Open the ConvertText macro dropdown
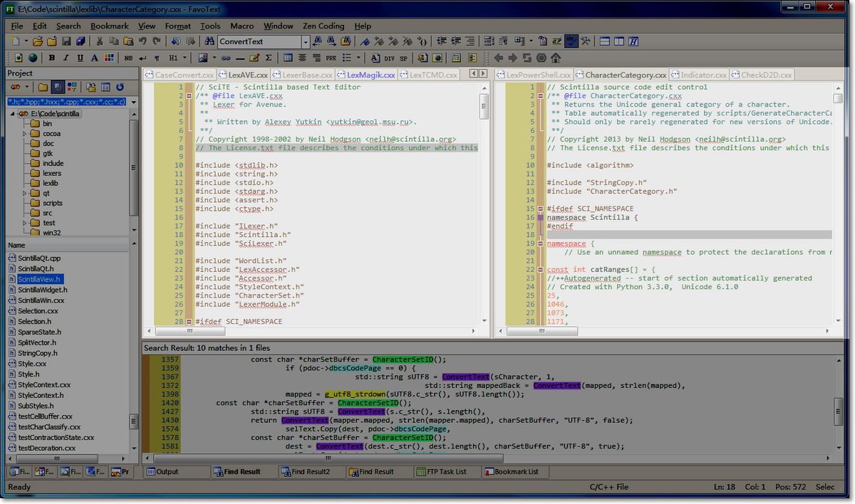Viewport: 855px width, 504px height. click(x=305, y=41)
